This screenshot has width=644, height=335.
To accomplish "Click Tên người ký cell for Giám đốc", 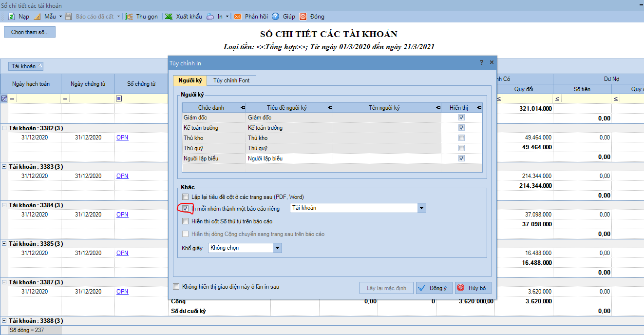I will 387,118.
